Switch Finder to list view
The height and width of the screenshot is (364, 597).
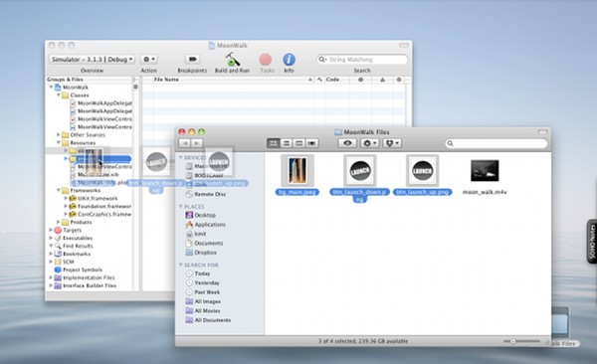tap(287, 143)
